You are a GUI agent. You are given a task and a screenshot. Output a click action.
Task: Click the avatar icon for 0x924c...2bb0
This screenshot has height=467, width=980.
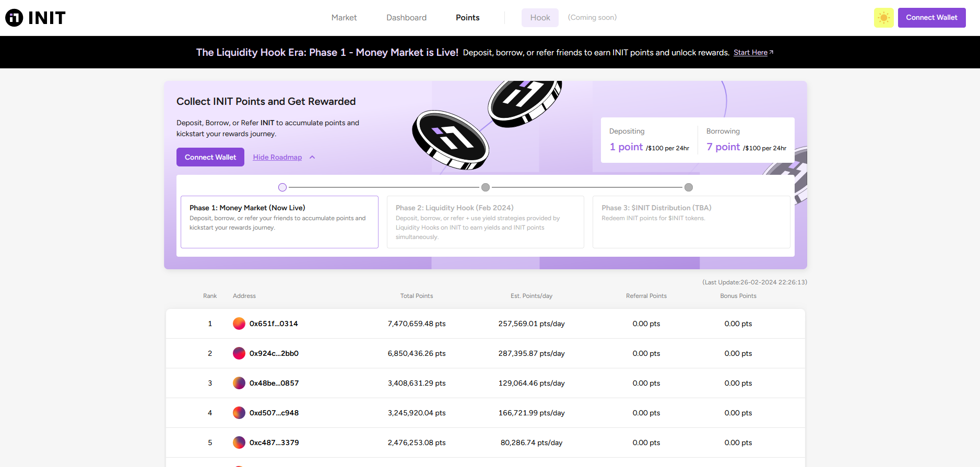[239, 353]
